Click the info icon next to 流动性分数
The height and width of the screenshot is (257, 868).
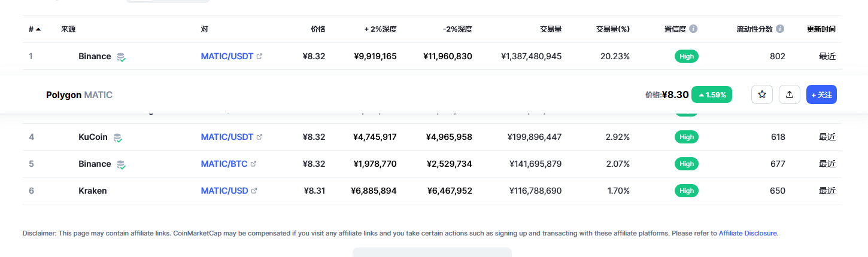click(780, 29)
